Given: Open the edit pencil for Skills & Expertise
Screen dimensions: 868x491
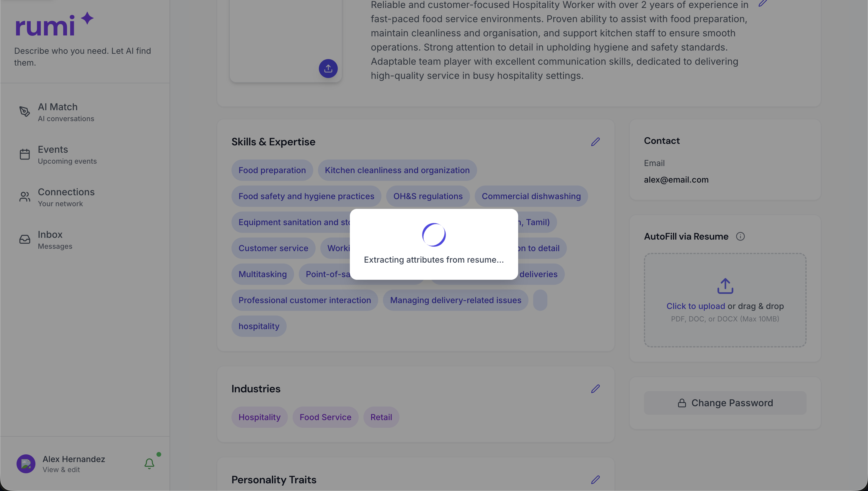Looking at the screenshot, I should click(595, 142).
